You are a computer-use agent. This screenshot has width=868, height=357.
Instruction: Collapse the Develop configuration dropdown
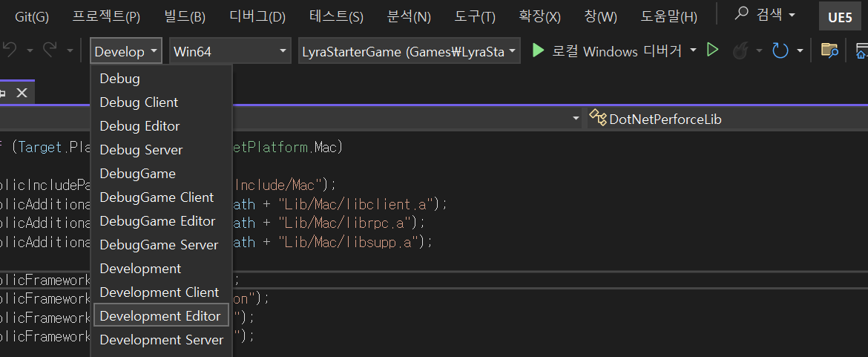pyautogui.click(x=125, y=51)
